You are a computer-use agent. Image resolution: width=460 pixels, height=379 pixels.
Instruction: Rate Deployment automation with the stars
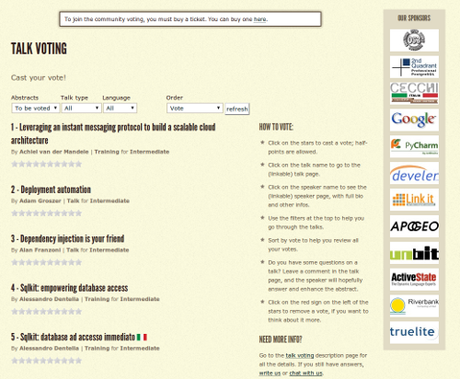[x=47, y=213]
